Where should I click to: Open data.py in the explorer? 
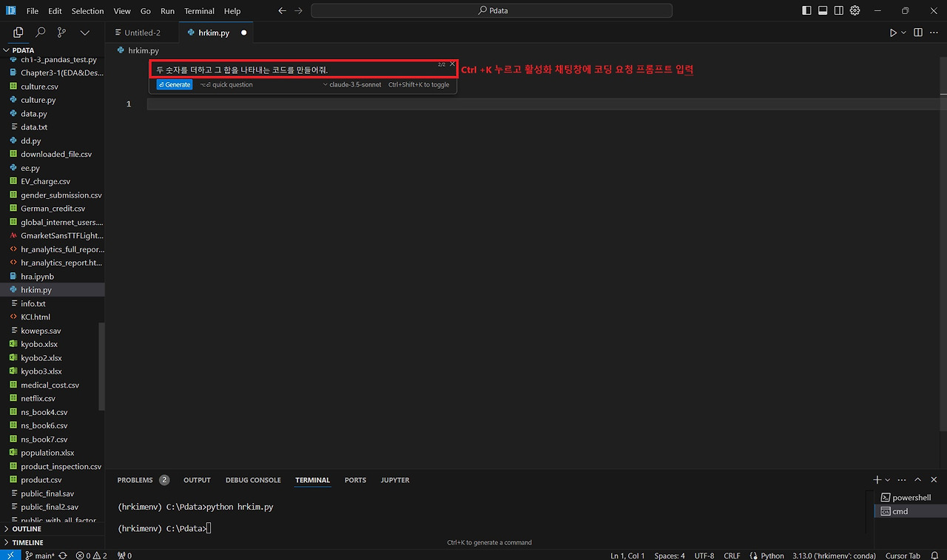[x=34, y=114]
